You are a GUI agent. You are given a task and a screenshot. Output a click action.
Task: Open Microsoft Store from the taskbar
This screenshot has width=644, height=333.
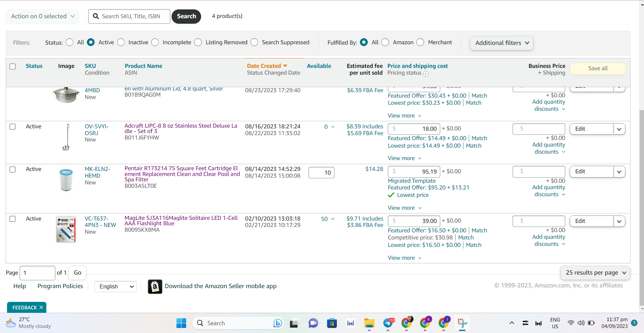(332, 323)
